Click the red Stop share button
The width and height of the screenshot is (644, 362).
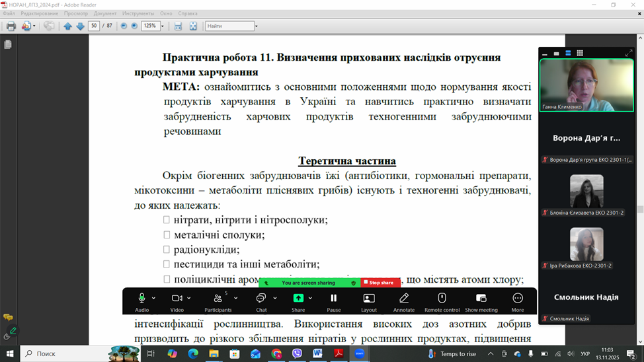(380, 283)
